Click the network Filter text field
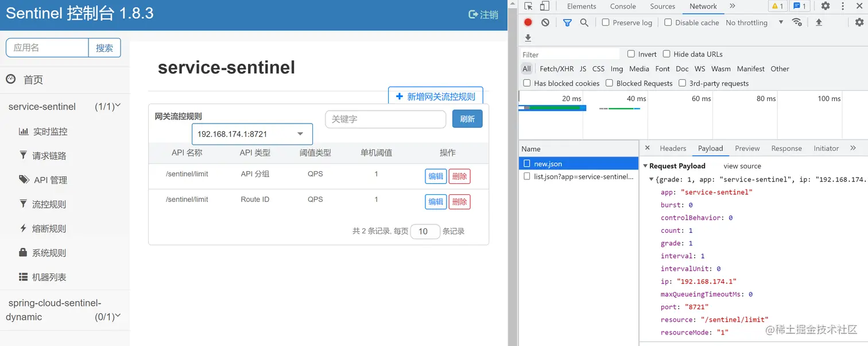This screenshot has width=868, height=346. 570,54
